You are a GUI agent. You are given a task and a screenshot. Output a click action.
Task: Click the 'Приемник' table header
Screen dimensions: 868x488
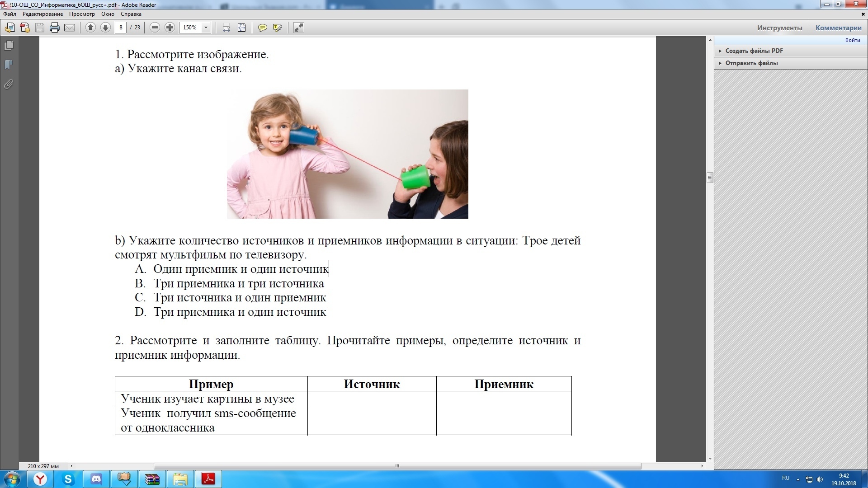(504, 384)
